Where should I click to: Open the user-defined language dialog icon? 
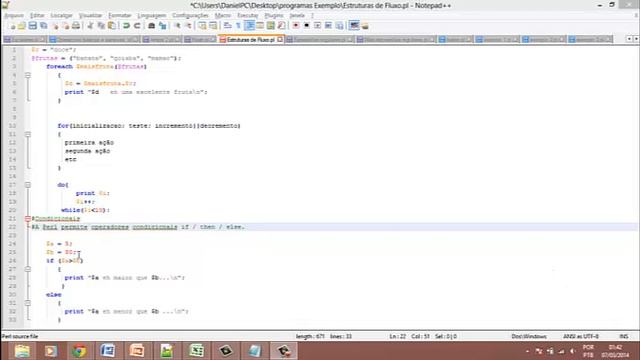pyautogui.click(x=260, y=26)
